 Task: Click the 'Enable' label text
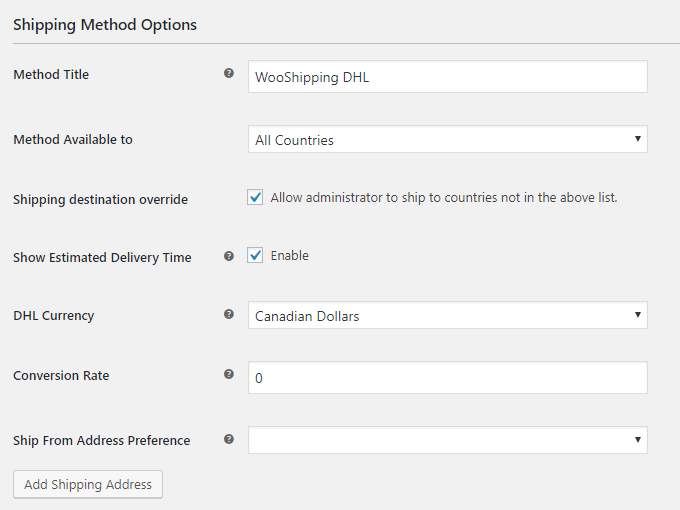pos(290,256)
